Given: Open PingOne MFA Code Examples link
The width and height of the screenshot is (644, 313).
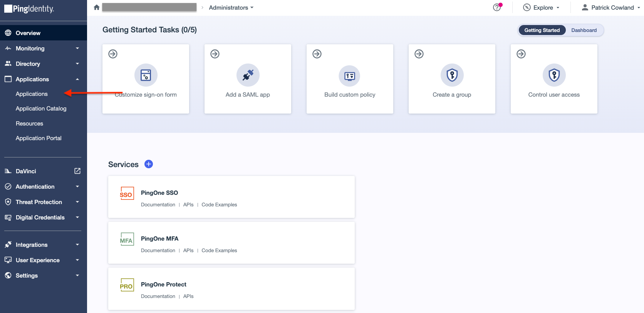Looking at the screenshot, I should (219, 251).
